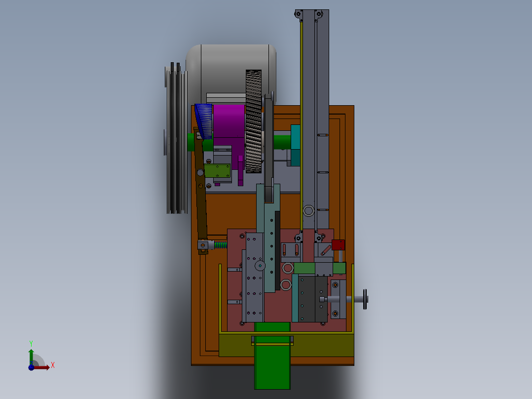Image resolution: width=532 pixels, height=399 pixels.
Task: Click the green Y axis arrow of the triad
Action: click(x=31, y=357)
